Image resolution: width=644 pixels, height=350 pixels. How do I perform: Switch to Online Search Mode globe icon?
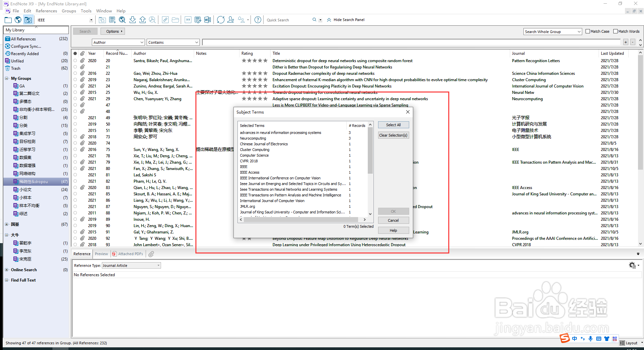click(18, 20)
